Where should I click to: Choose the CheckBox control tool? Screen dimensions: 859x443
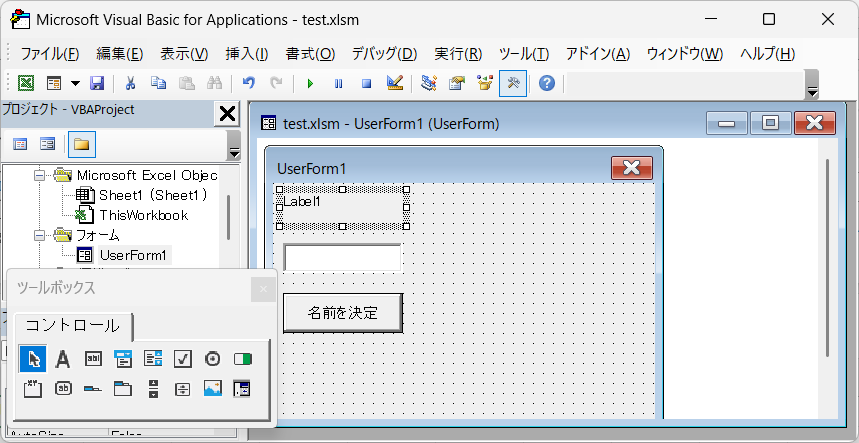click(x=182, y=359)
